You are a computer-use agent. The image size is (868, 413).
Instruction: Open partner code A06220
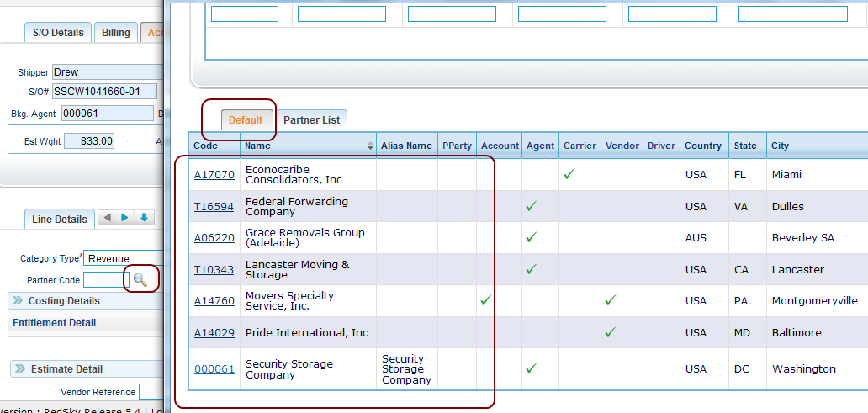coord(214,238)
